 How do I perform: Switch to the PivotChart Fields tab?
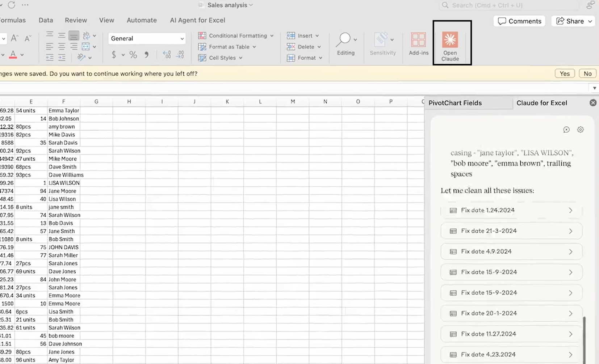pos(455,103)
